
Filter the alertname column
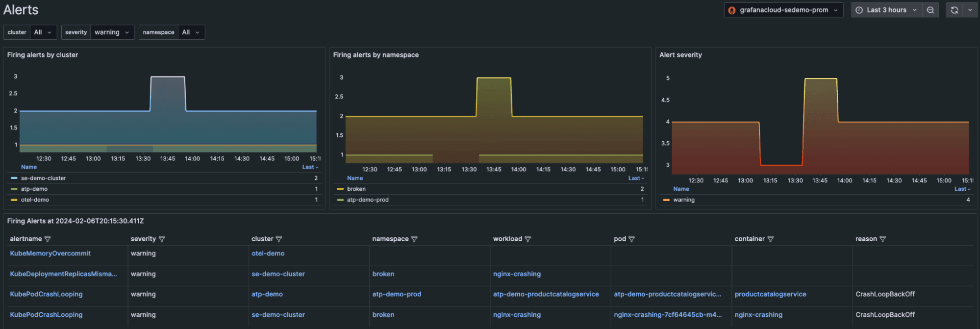48,239
